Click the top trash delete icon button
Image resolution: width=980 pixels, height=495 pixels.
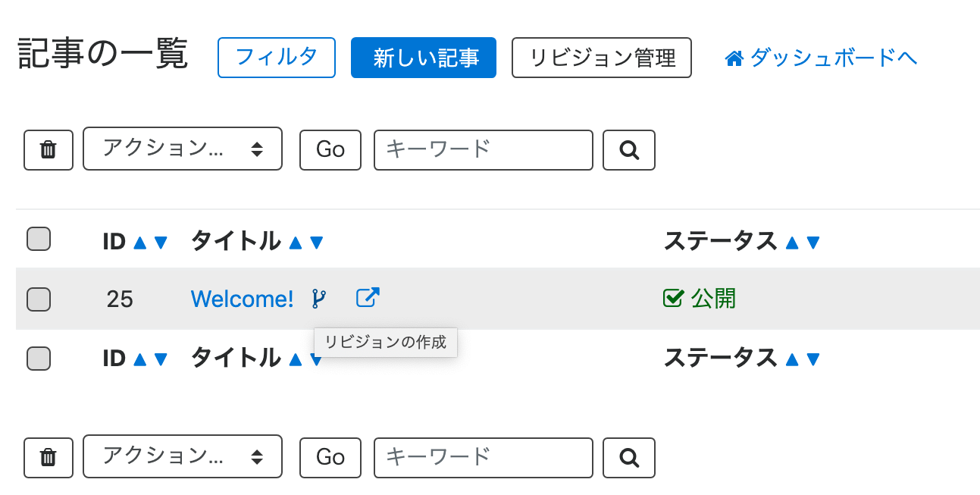point(49,150)
